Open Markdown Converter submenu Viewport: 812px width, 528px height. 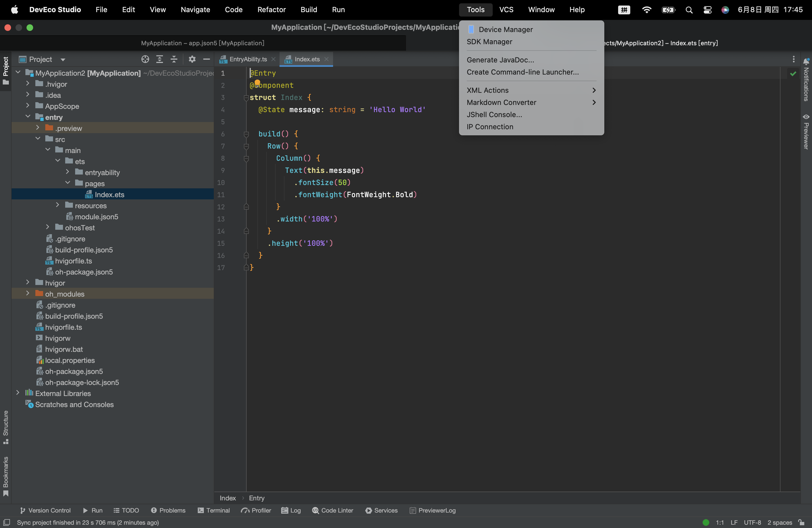click(x=531, y=102)
